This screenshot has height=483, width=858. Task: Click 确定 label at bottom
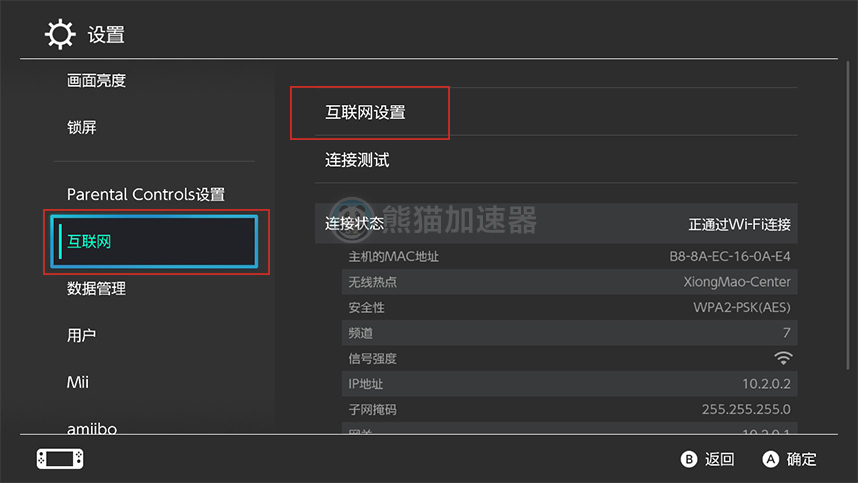(x=801, y=460)
